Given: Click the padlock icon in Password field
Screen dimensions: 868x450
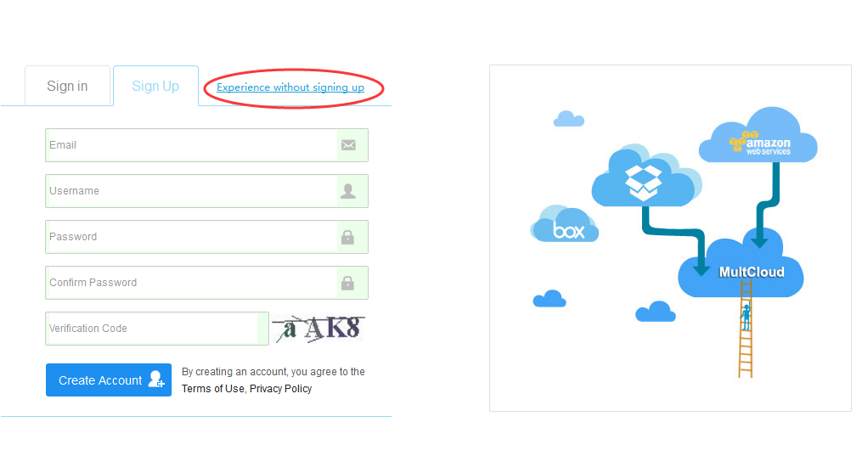Looking at the screenshot, I should [x=347, y=237].
